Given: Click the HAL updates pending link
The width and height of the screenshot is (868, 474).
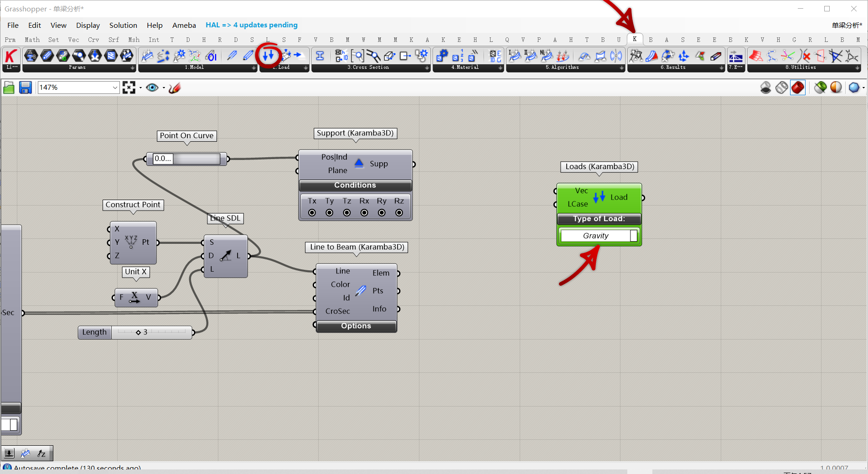Looking at the screenshot, I should click(x=251, y=25).
